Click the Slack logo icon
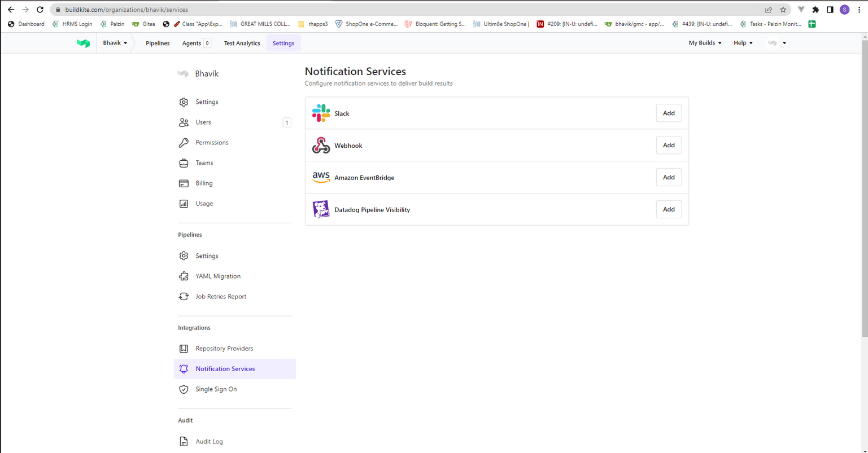 click(x=321, y=113)
